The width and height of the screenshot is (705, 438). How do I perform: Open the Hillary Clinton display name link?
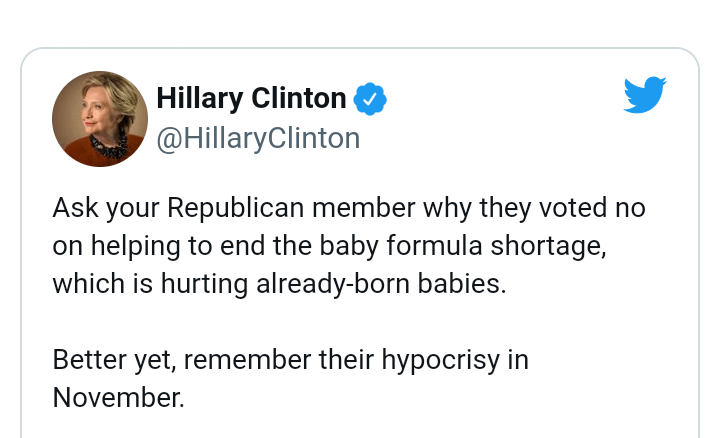[251, 99]
